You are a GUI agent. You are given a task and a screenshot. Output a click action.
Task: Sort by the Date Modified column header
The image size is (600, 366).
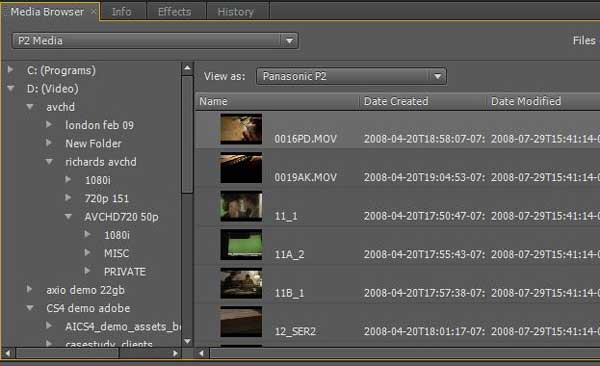pyautogui.click(x=543, y=101)
